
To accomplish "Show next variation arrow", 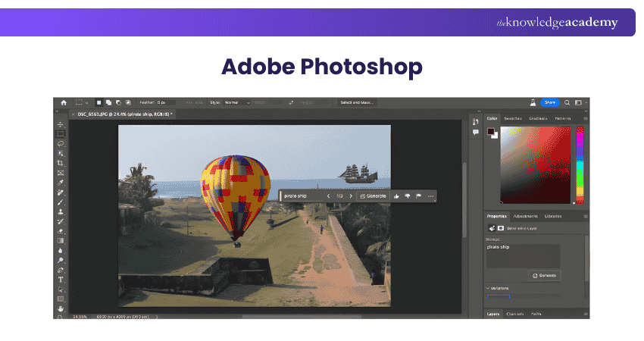I will click(351, 196).
